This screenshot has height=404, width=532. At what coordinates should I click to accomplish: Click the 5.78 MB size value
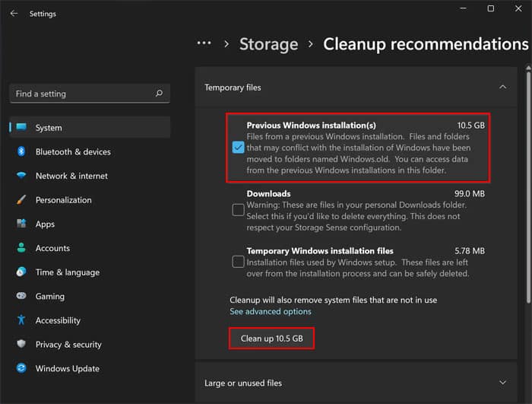[x=470, y=251]
